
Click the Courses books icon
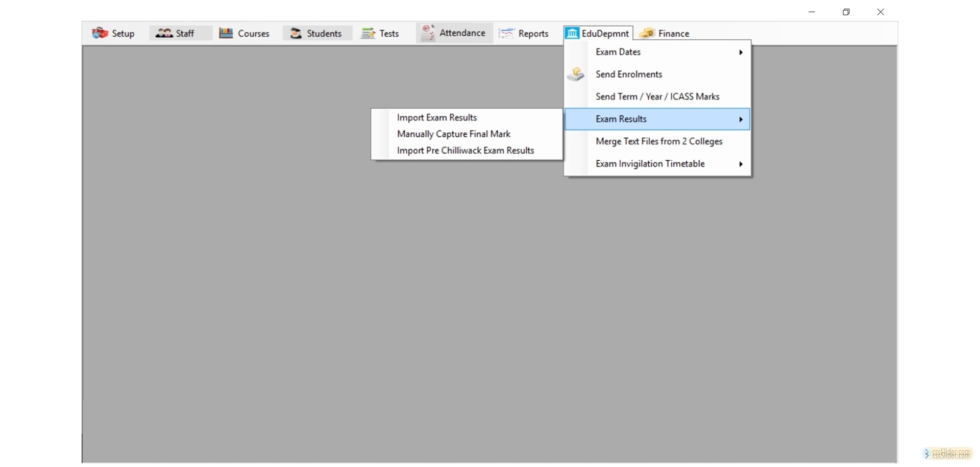click(x=226, y=33)
